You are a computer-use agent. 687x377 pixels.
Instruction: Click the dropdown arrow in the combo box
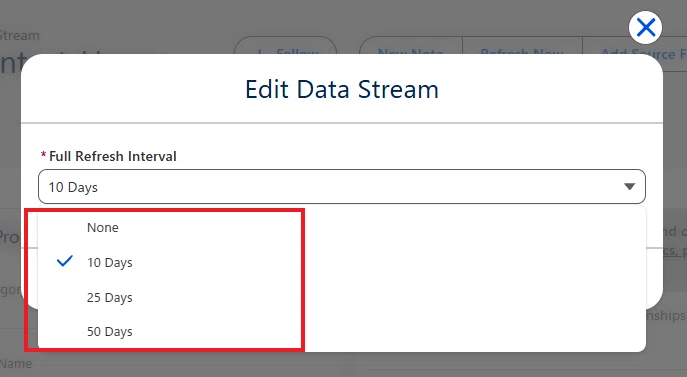pyautogui.click(x=630, y=187)
